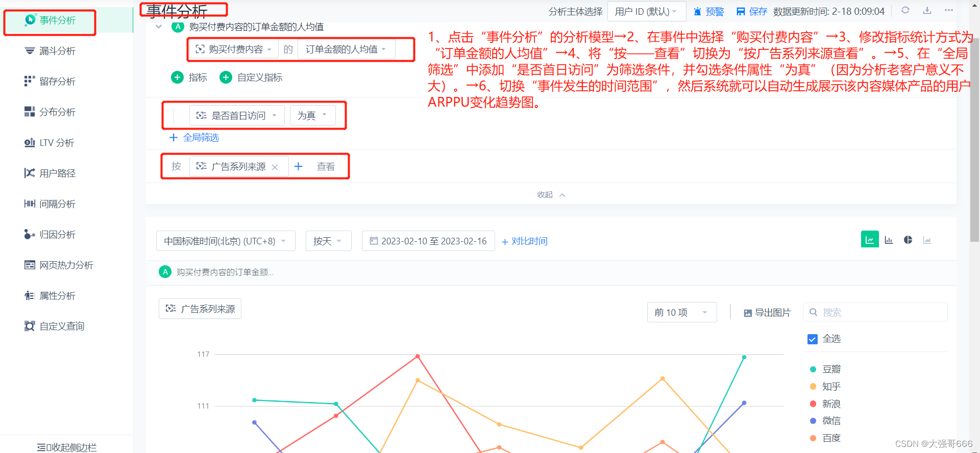Open the 前 10 项 dropdown
980x453 pixels.
[x=682, y=313]
